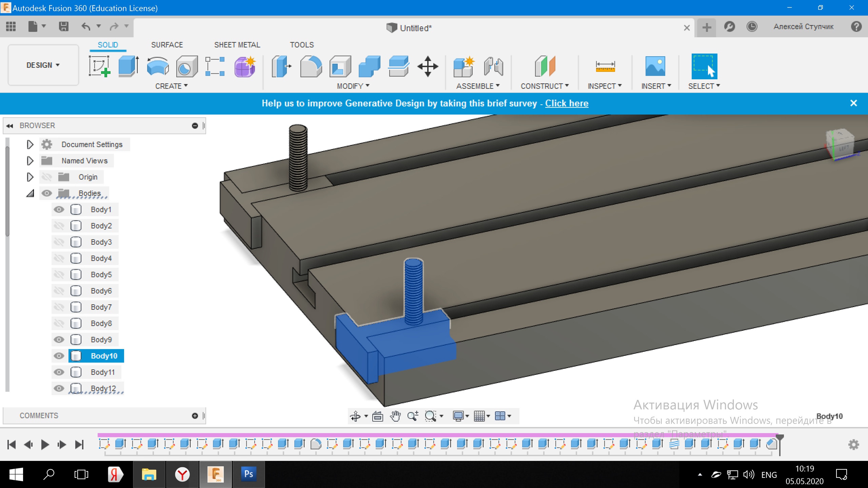868x488 pixels.
Task: Show Body5 using its eye icon
Action: point(59,274)
